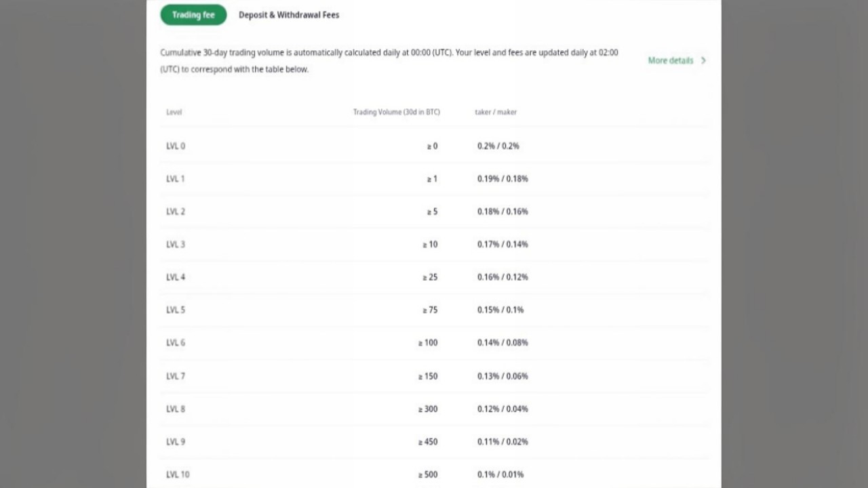
Task: Click the LVL 10 volume ≥ 500
Action: coord(428,474)
